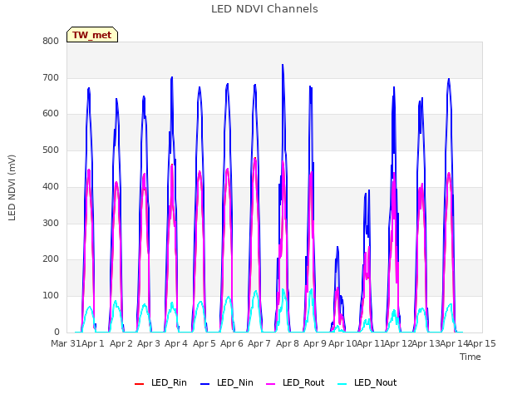Click the Apr 13 x-axis tick label

(x=426, y=343)
